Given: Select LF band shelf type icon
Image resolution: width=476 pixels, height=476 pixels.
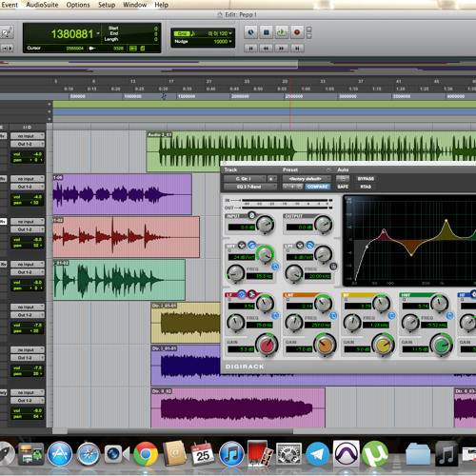Looking at the screenshot, I should tap(251, 294).
